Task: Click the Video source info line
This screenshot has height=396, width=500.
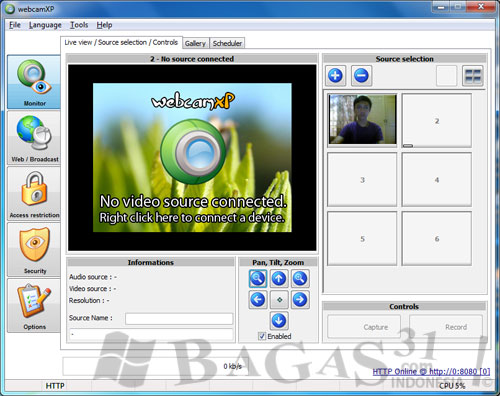Action: pos(92,289)
